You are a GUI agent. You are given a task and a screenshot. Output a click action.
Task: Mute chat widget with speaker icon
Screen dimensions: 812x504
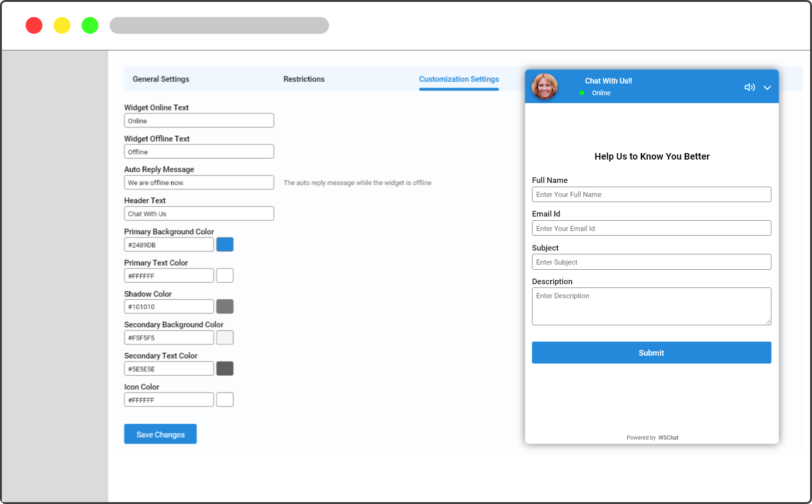pyautogui.click(x=749, y=87)
